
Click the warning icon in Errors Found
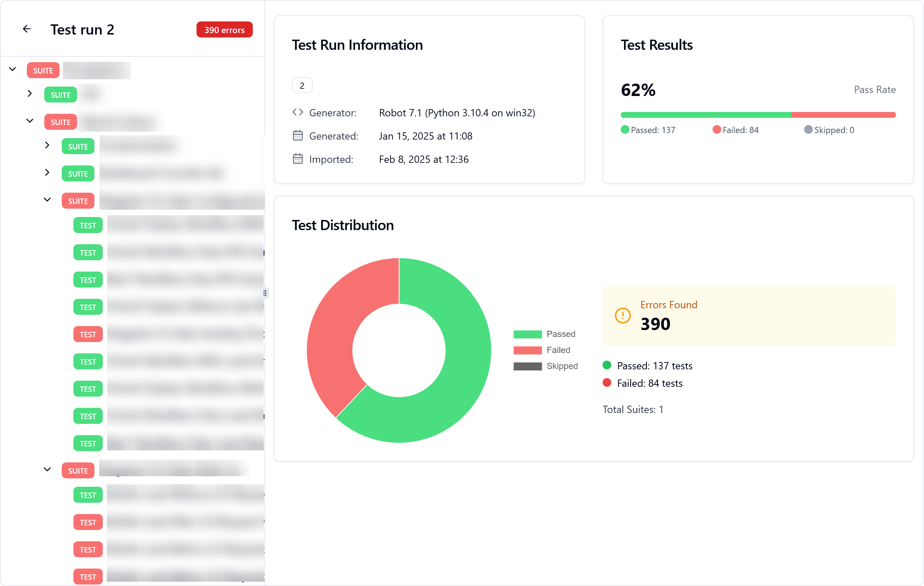(623, 316)
